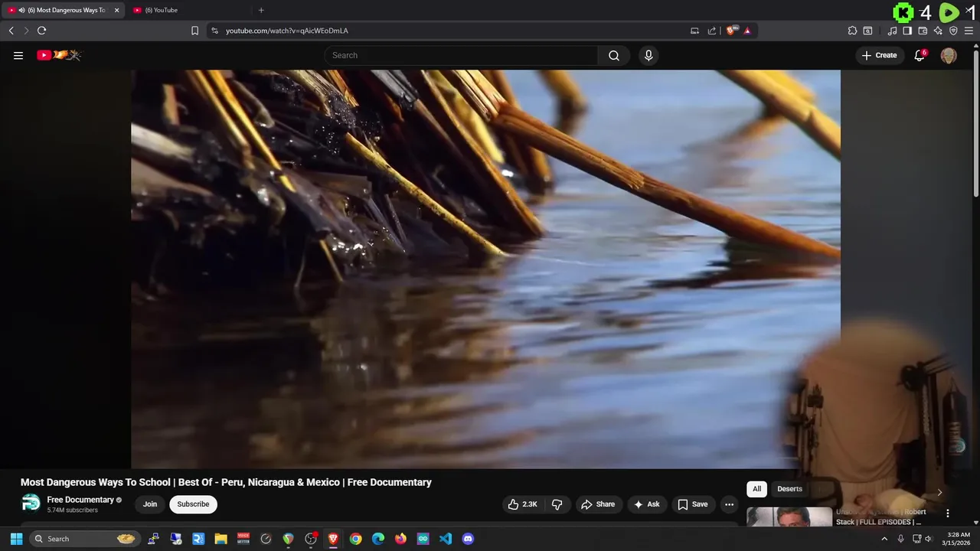
Task: Bookmark this page icon
Action: click(194, 31)
